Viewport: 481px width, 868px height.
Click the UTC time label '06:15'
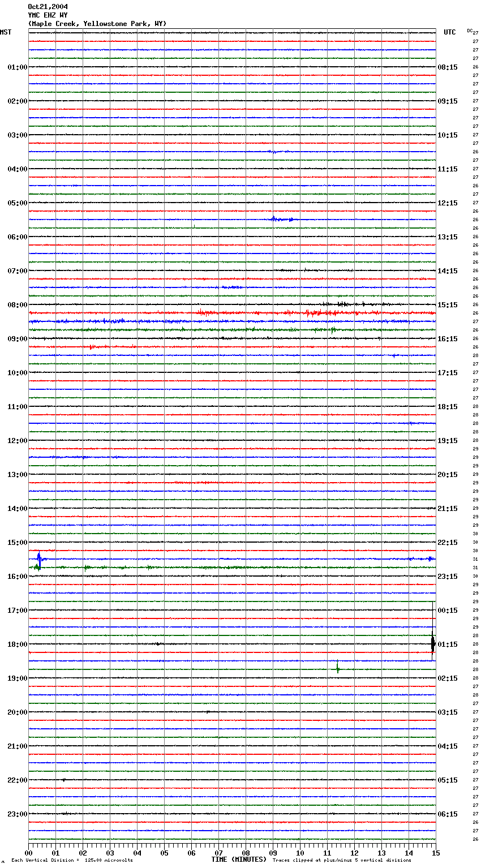click(448, 814)
